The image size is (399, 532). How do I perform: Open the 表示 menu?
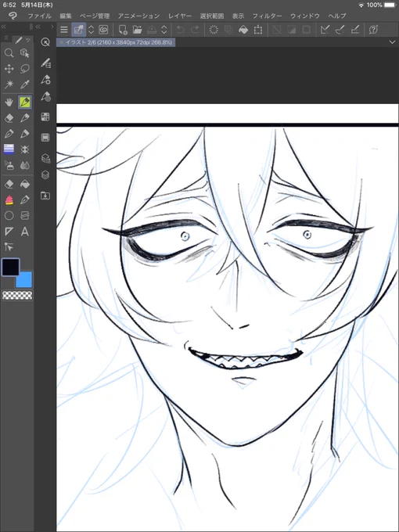tap(238, 16)
